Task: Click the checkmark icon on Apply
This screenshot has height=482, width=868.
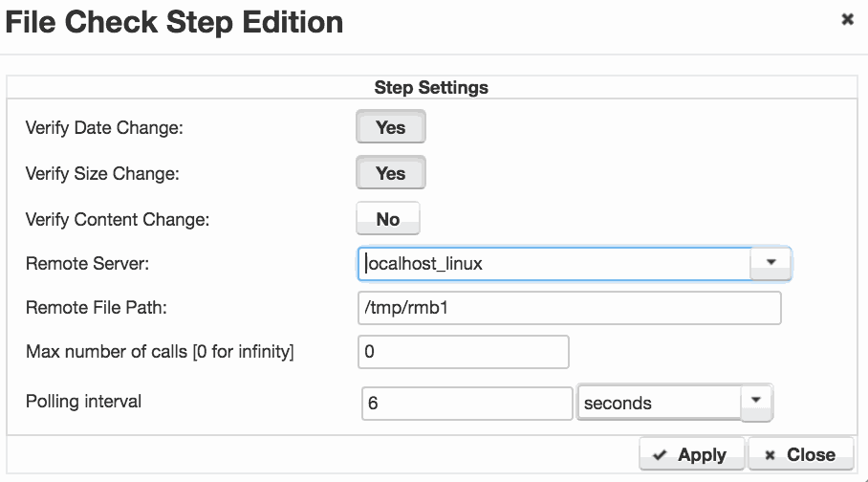Action: (660, 455)
